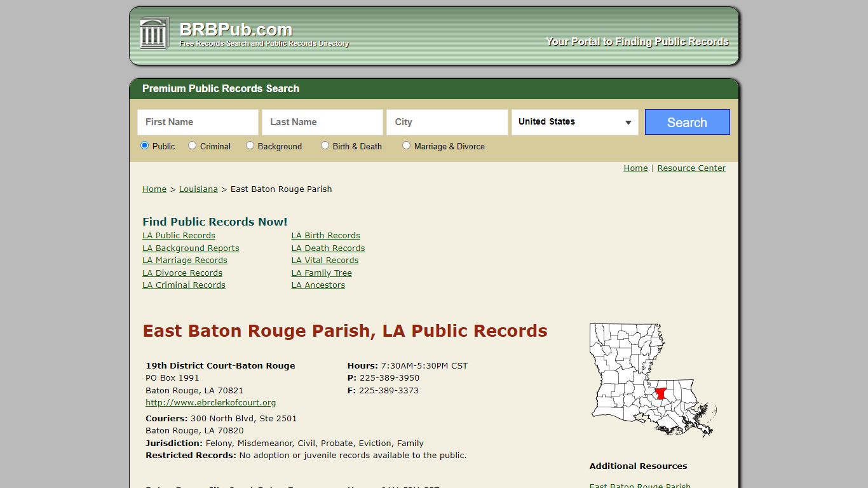This screenshot has width=868, height=488.
Task: Click the Additional Resources heading
Action: pyautogui.click(x=638, y=466)
